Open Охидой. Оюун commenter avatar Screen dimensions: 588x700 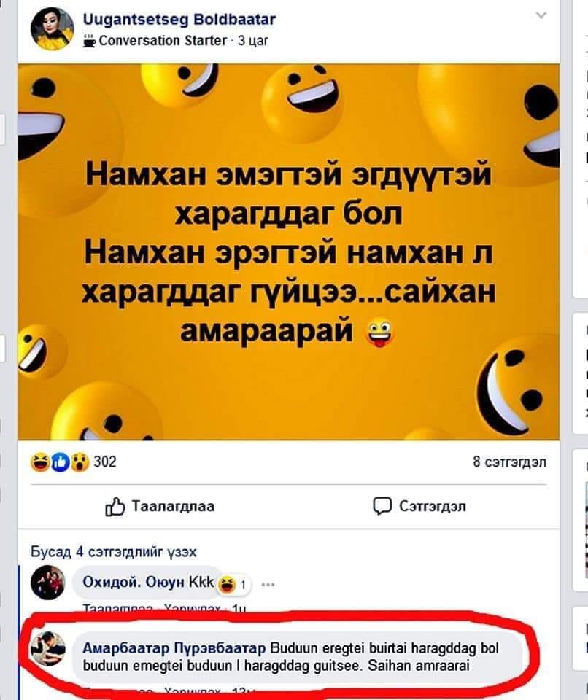click(48, 583)
